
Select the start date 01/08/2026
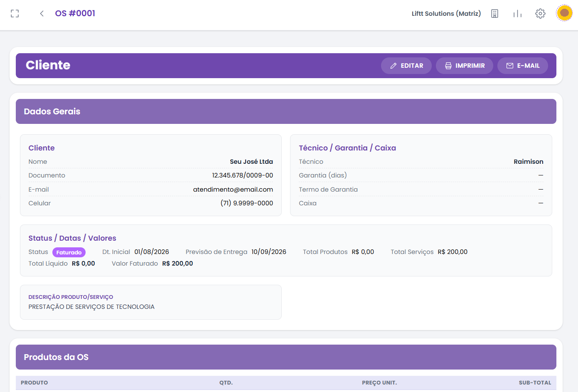[152, 252]
